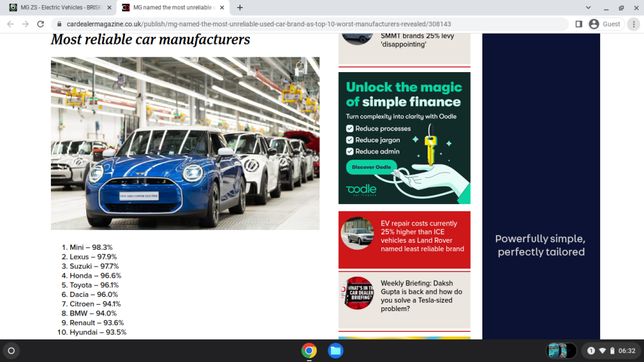Open the Guest profile button
The height and width of the screenshot is (362, 644).
606,24
